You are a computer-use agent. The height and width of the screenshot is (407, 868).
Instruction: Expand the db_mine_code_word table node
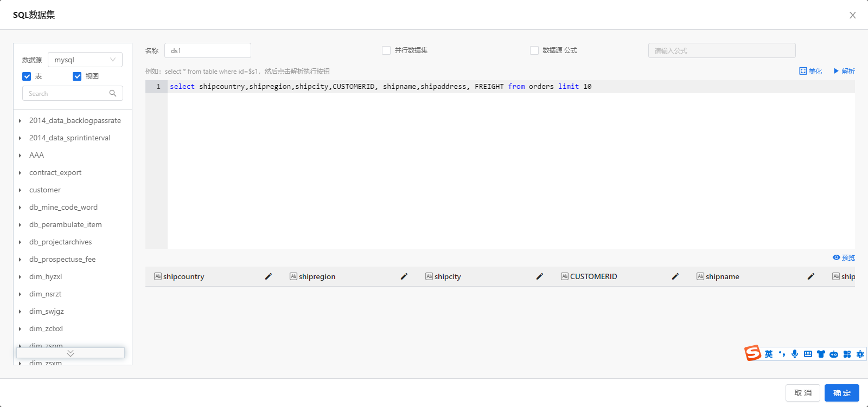(x=20, y=208)
